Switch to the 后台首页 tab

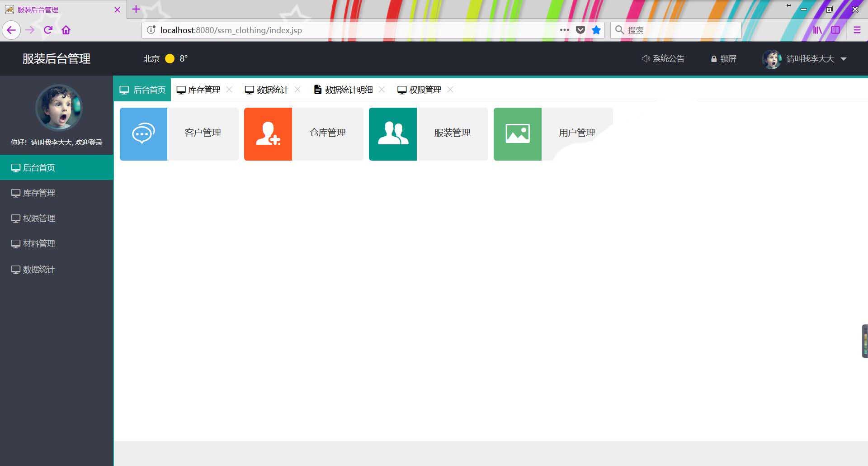[x=142, y=90]
